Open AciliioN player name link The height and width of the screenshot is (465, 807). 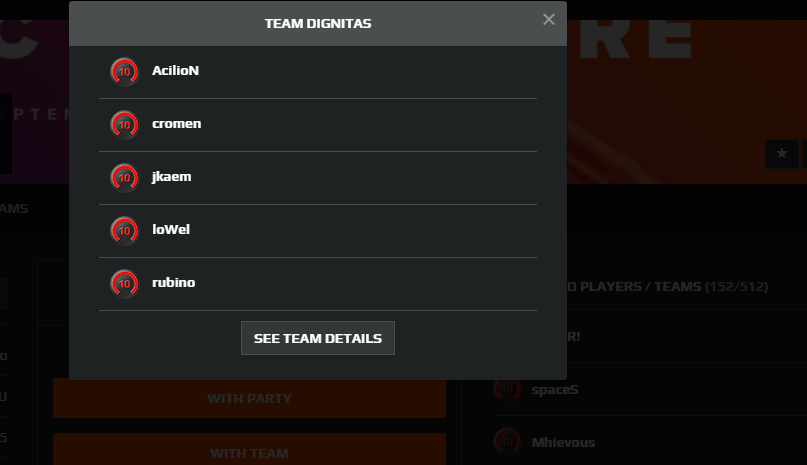pos(176,71)
